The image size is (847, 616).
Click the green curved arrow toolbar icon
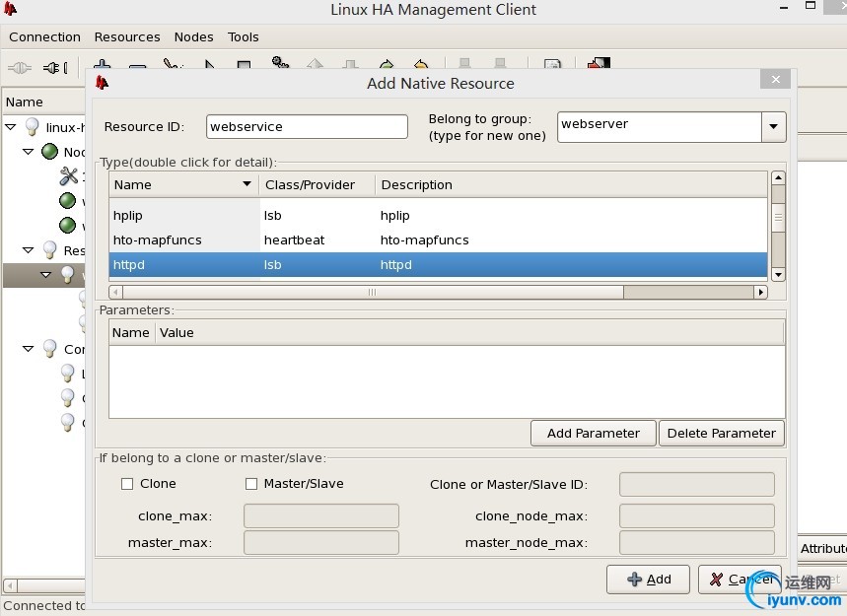click(387, 65)
